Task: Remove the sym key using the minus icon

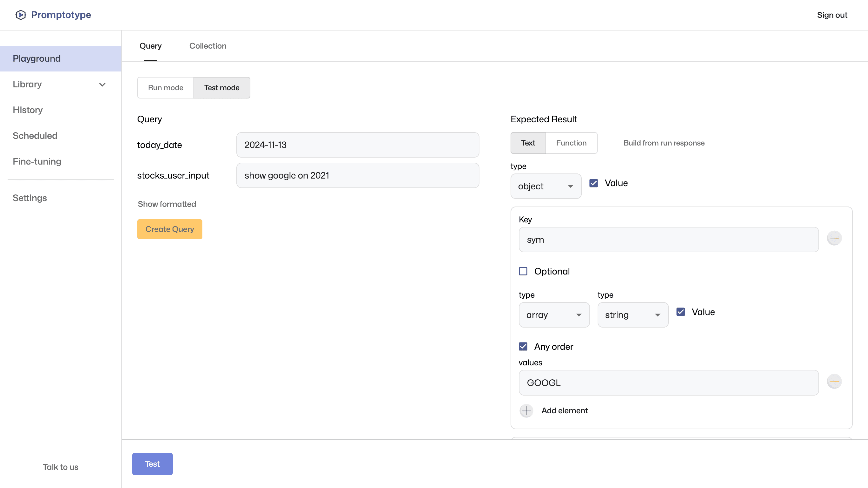Action: coord(835,238)
